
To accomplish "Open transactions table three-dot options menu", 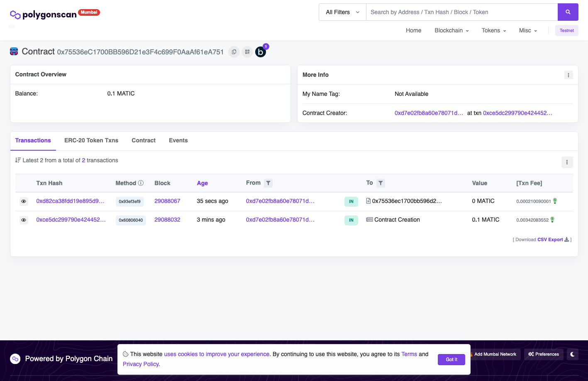I will click(x=567, y=162).
